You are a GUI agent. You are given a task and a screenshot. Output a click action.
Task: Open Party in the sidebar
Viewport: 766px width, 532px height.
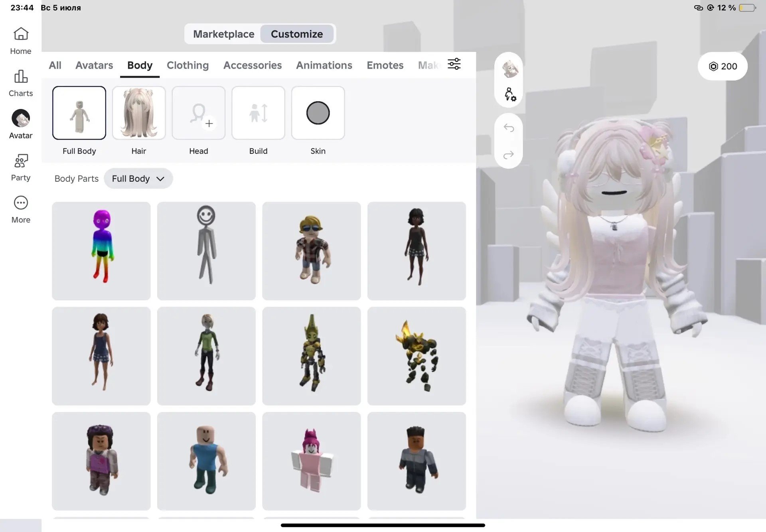coord(21,167)
